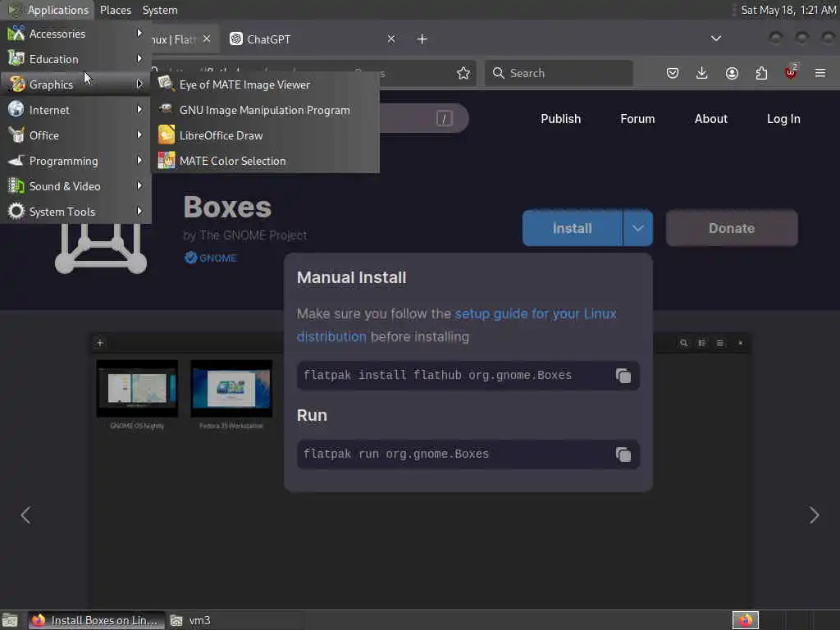Screen dimensions: 840x630
Task: Open the Places menu
Action: [x=115, y=10]
